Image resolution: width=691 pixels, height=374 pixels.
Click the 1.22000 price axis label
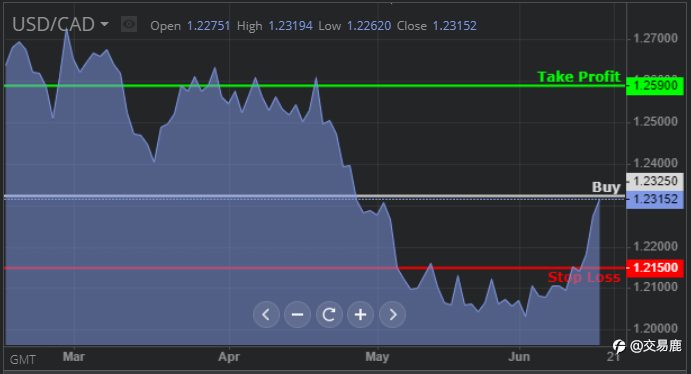655,246
